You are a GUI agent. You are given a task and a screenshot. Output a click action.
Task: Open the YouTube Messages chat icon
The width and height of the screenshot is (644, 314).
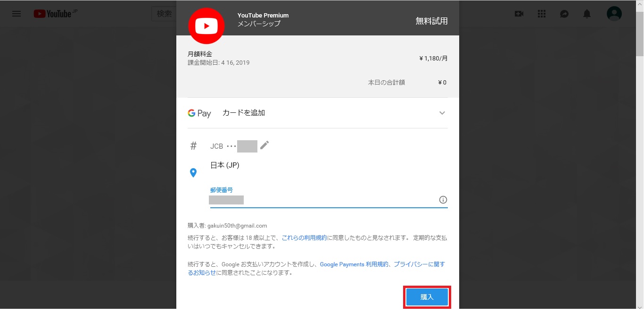[564, 14]
